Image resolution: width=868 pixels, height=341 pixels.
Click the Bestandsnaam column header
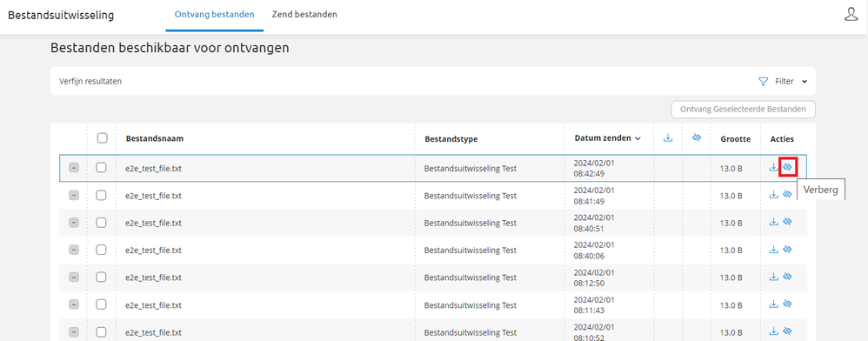point(155,138)
